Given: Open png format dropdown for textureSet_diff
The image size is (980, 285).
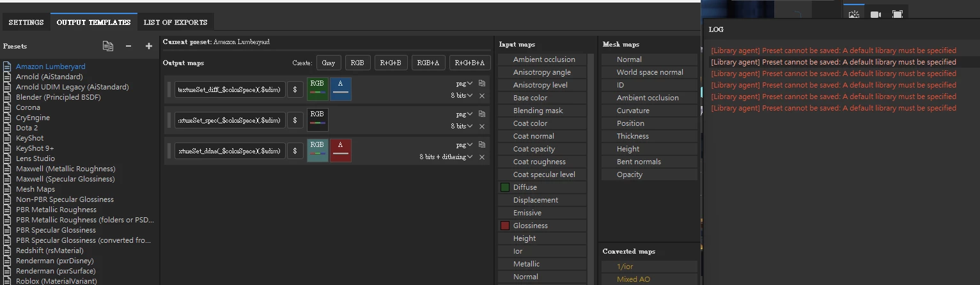Looking at the screenshot, I should (x=464, y=83).
